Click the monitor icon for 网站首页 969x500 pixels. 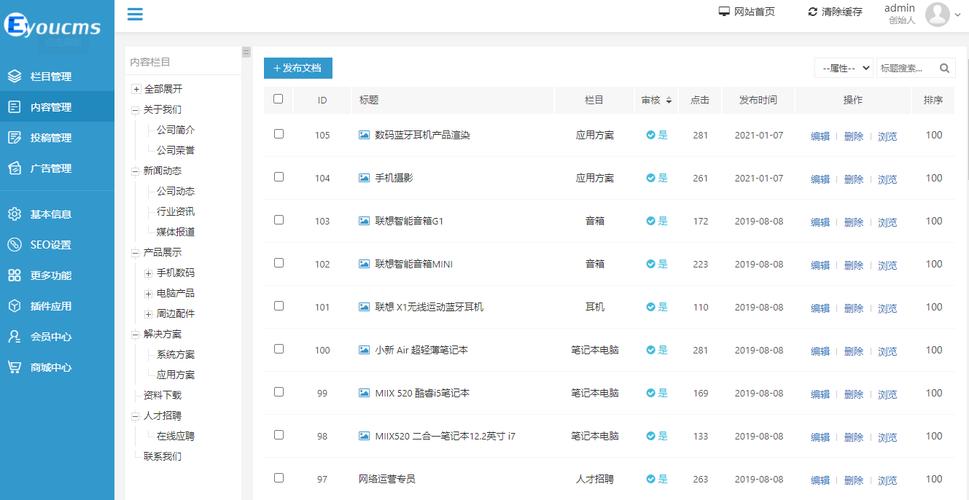724,12
